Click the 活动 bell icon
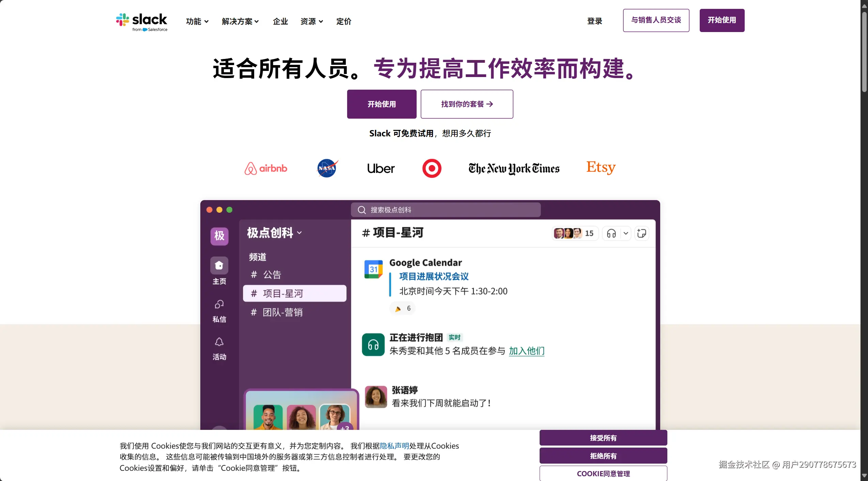868x481 pixels. point(219,342)
